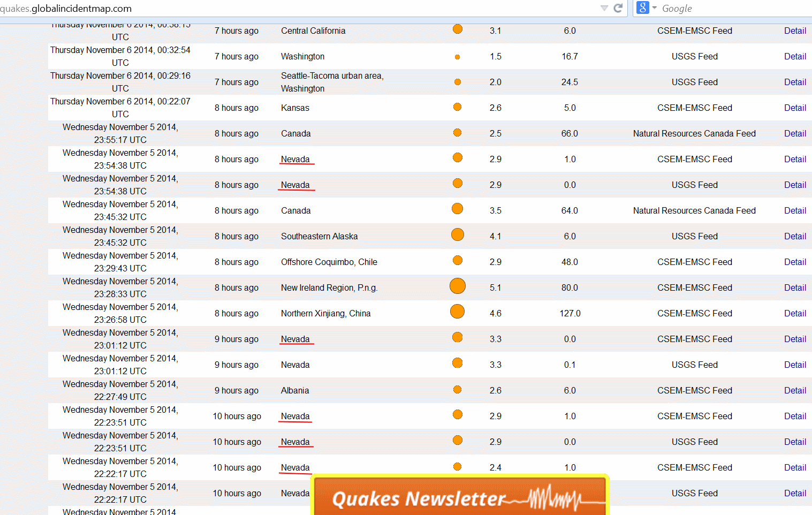Click 'Albania' location text
This screenshot has width=812, height=515.
click(295, 390)
